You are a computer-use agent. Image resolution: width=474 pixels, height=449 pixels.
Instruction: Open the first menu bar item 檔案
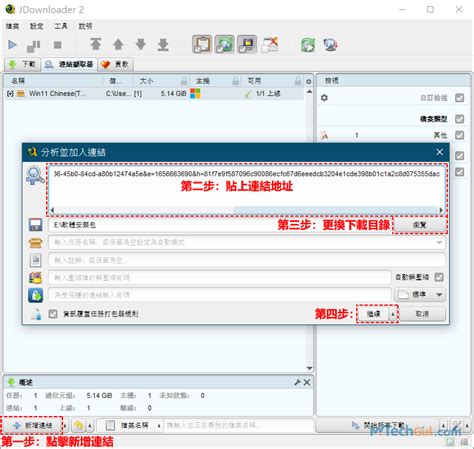tap(13, 26)
